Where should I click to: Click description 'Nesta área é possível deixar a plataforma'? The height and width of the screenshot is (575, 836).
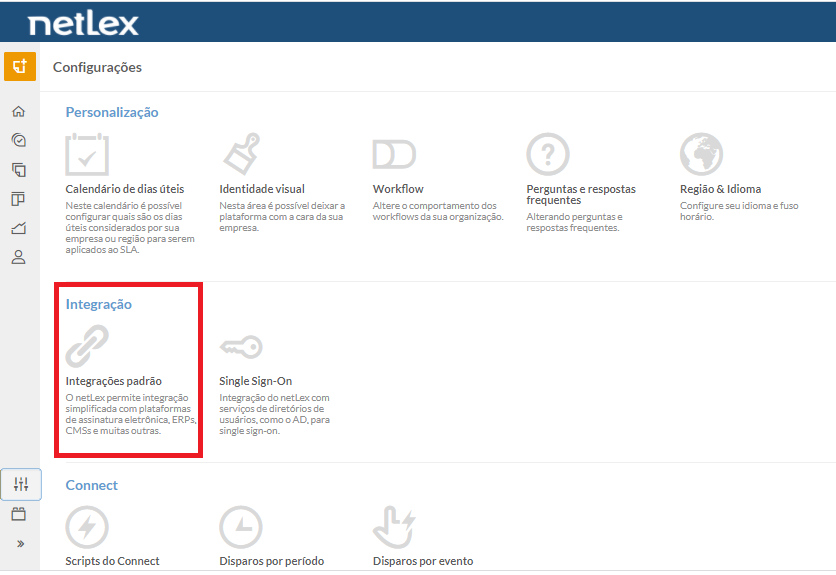282,217
